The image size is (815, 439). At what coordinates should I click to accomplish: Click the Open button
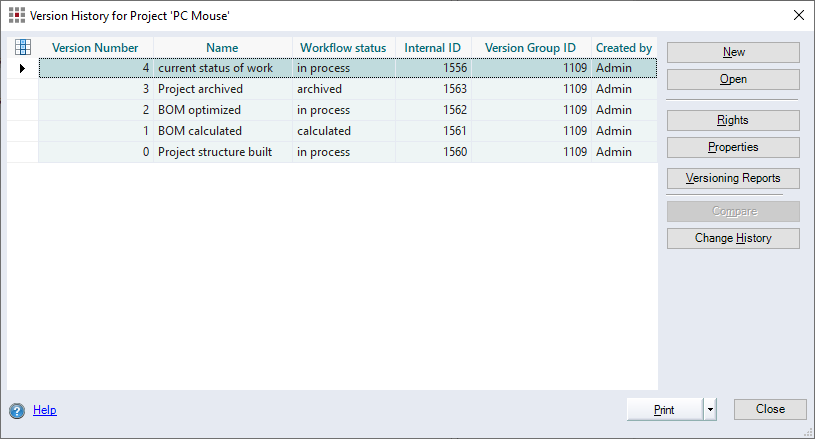coord(733,79)
